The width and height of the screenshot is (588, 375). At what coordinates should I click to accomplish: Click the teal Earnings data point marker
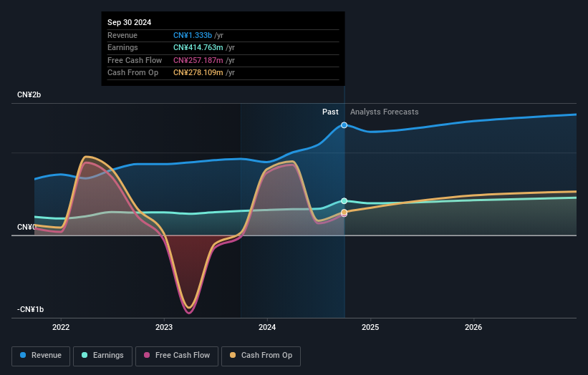pos(344,201)
